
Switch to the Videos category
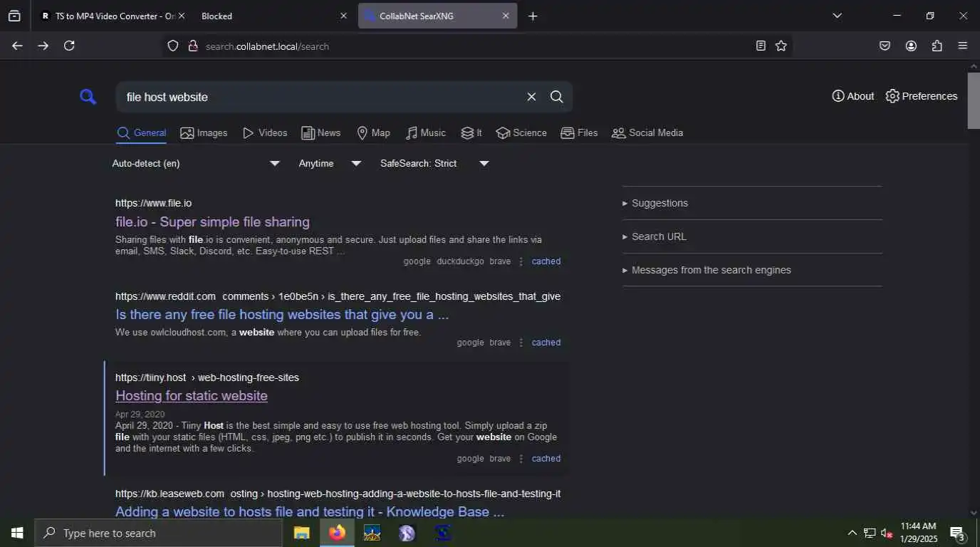pyautogui.click(x=264, y=133)
